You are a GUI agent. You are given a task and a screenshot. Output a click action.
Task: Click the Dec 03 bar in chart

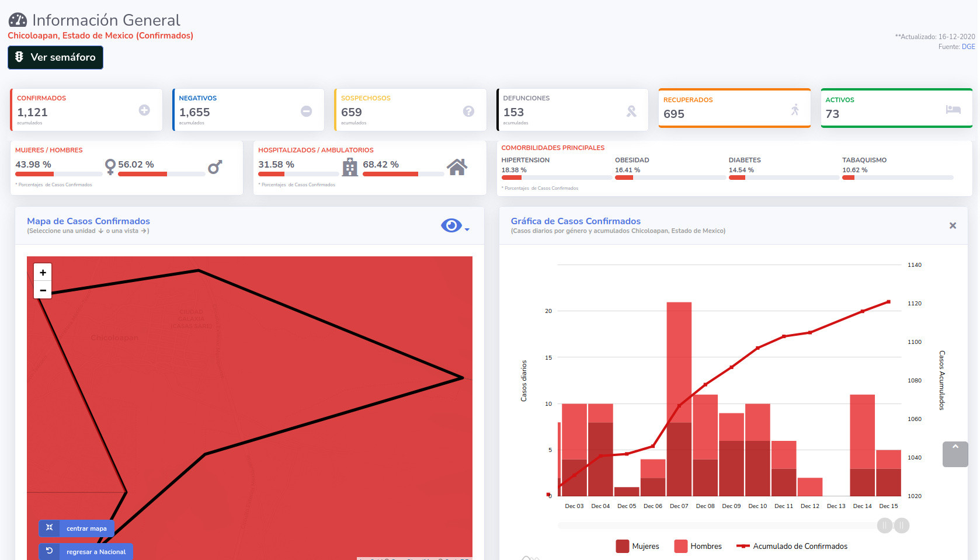tap(574, 450)
